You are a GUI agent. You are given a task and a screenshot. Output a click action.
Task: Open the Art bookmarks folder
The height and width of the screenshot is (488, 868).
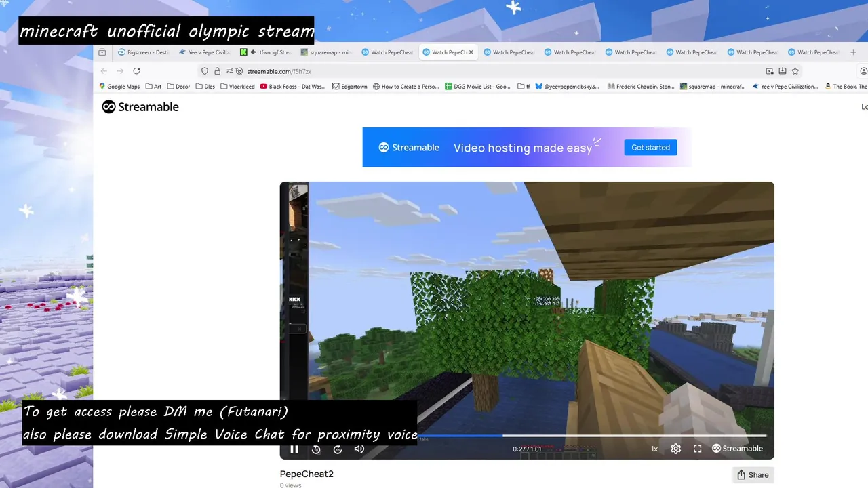(153, 87)
